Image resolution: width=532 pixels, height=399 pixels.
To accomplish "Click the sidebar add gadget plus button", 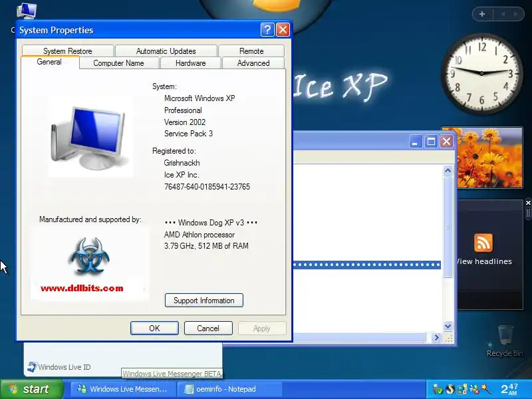I will [482, 14].
